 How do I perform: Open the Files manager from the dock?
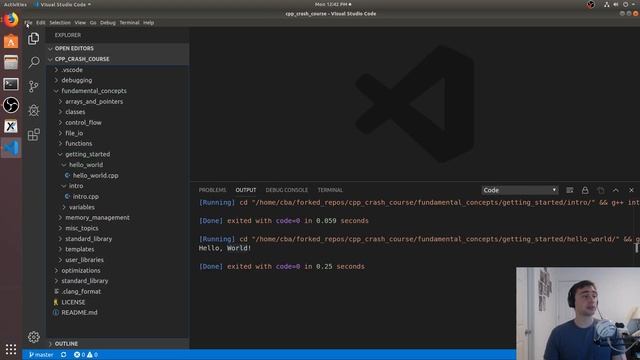click(11, 62)
